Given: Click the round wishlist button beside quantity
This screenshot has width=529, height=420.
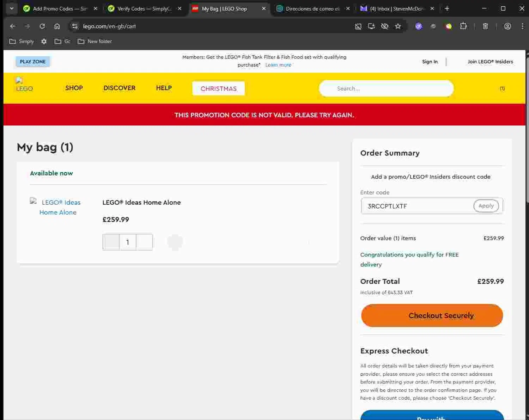Looking at the screenshot, I should click(175, 242).
